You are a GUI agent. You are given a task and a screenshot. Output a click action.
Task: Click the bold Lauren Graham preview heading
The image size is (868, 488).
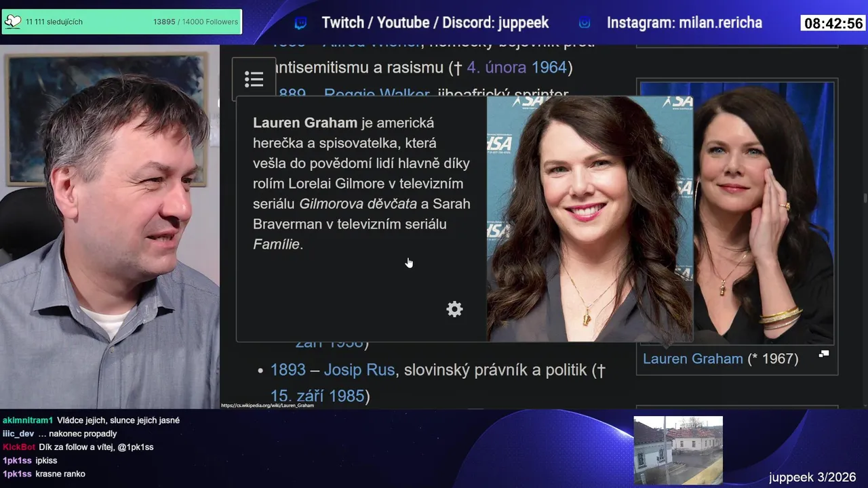305,123
